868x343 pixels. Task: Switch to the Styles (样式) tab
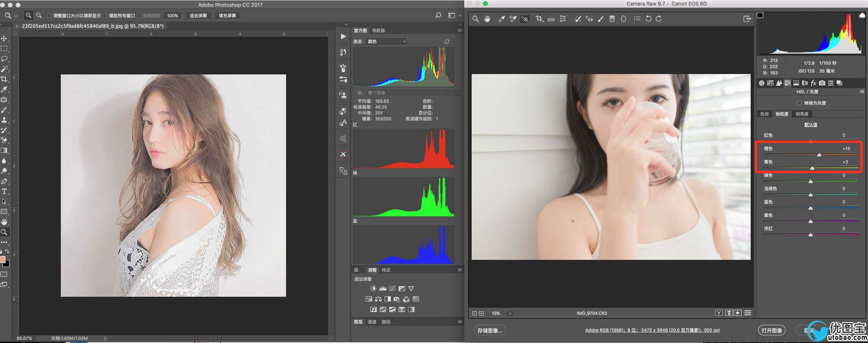pos(386,270)
